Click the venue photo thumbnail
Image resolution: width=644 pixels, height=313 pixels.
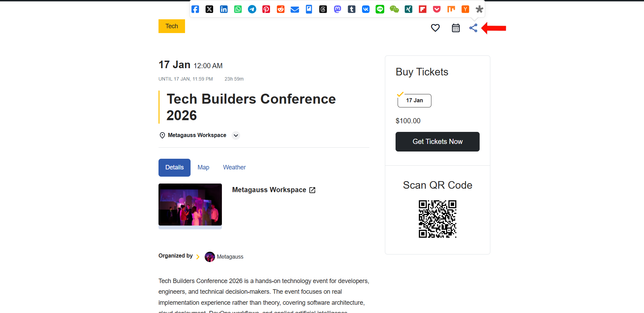190,205
